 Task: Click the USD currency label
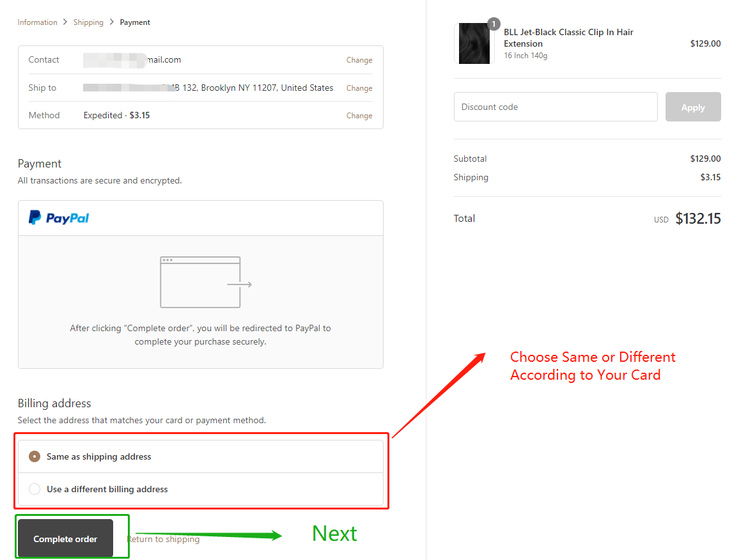click(660, 220)
